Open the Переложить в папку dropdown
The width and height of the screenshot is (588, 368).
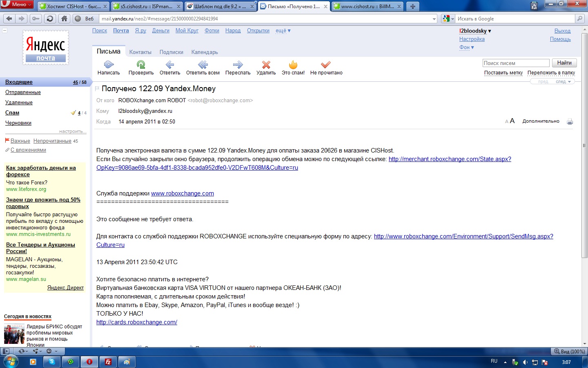click(x=551, y=73)
